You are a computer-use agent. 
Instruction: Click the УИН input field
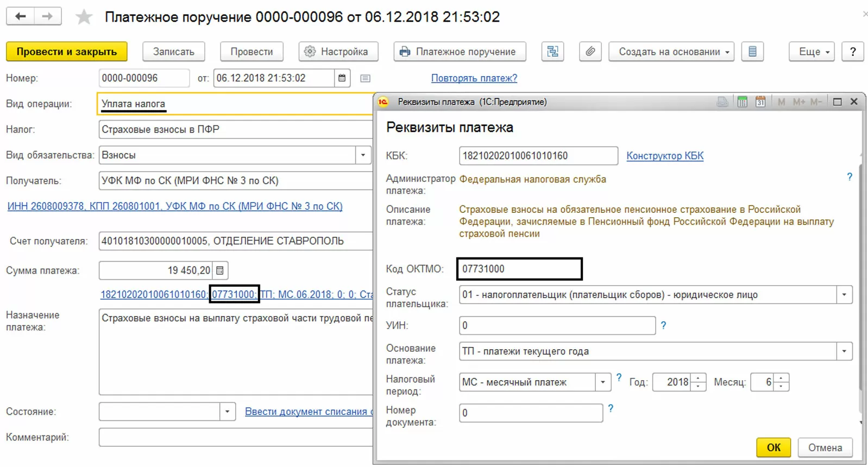[557, 325]
